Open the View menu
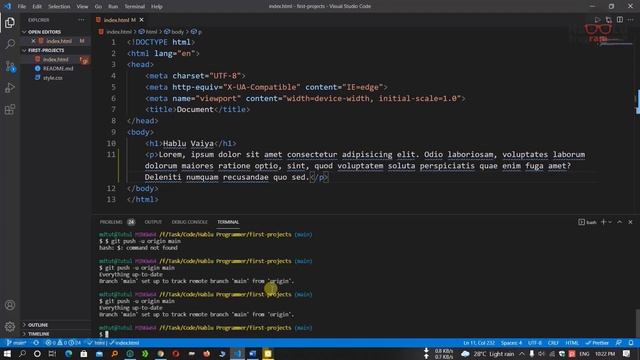 [x=82, y=7]
